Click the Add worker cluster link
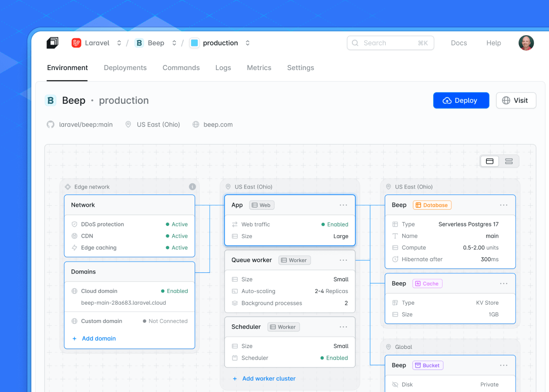This screenshot has width=549, height=392. [x=264, y=378]
